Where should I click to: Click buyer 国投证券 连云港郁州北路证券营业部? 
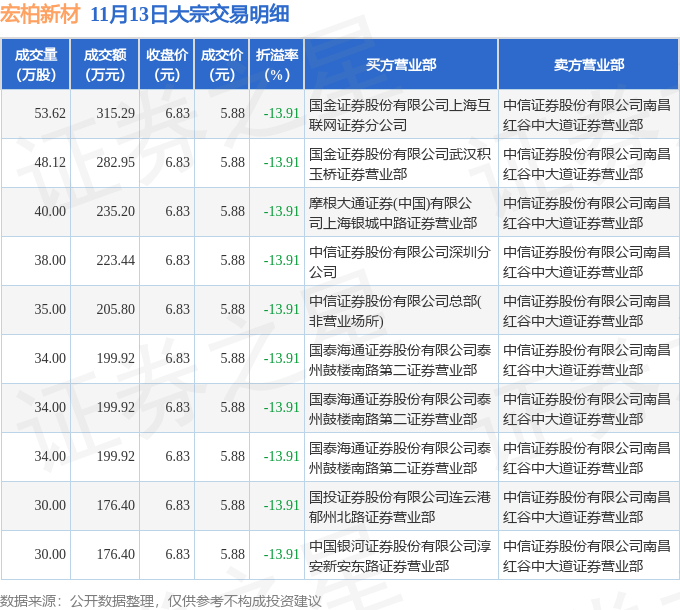(x=399, y=507)
